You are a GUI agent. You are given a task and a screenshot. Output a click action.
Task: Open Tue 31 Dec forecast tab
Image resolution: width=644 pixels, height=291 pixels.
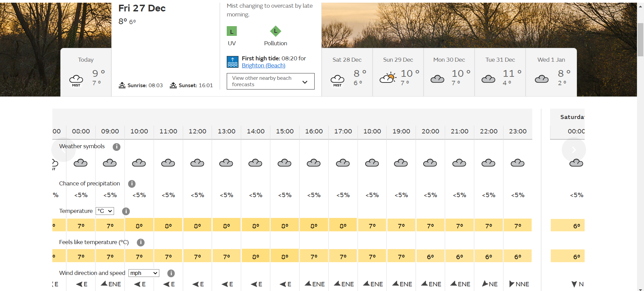pos(500,72)
